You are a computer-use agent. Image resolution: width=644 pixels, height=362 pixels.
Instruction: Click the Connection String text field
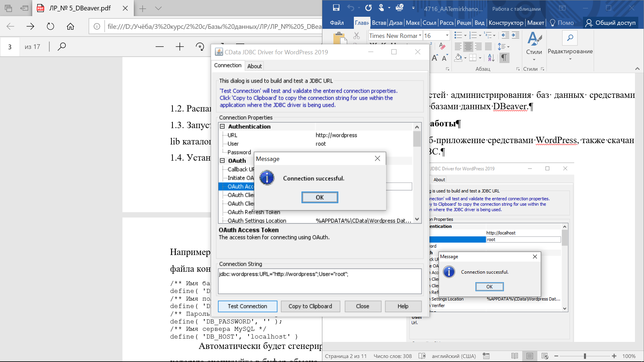320,281
